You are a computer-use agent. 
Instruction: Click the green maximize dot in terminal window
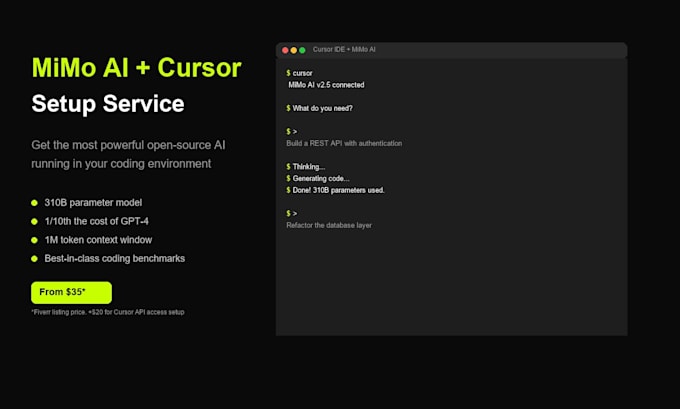pos(302,50)
